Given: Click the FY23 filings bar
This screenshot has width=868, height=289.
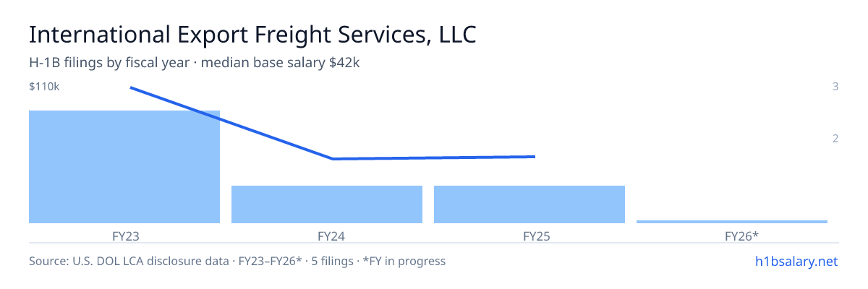Looking at the screenshot, I should [x=124, y=167].
